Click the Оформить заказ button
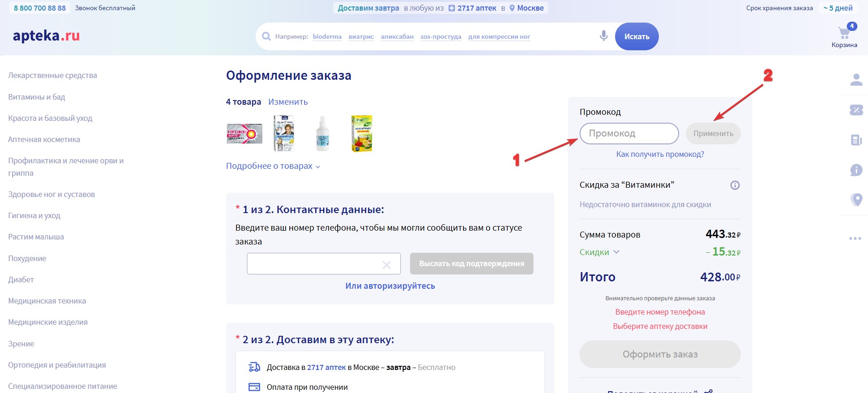868x393 pixels. tap(660, 354)
